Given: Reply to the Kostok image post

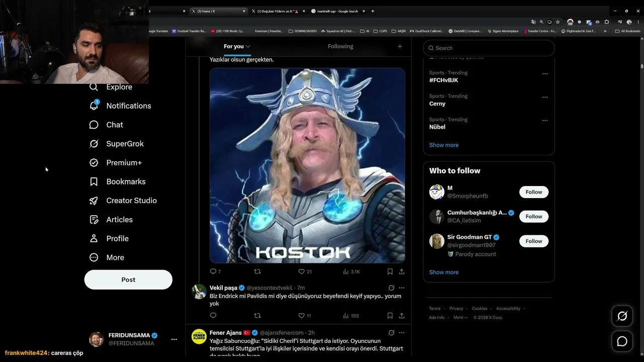Looking at the screenshot, I should [213, 271].
